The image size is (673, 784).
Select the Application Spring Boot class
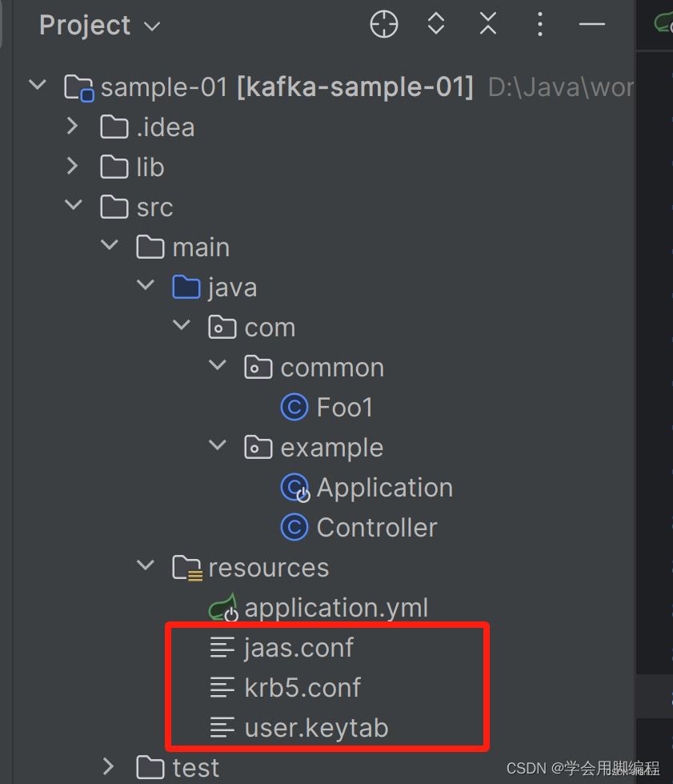click(384, 488)
